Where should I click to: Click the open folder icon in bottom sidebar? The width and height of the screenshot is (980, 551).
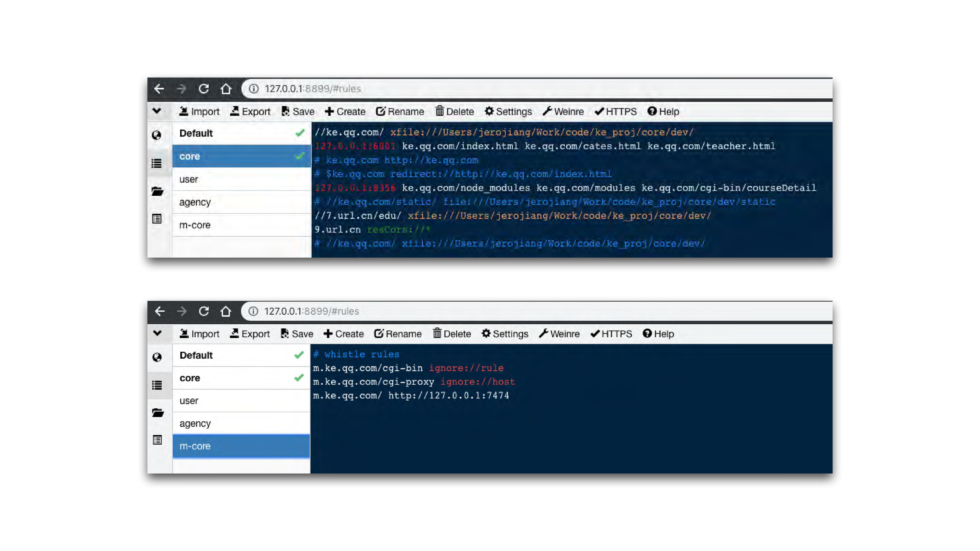point(158,413)
